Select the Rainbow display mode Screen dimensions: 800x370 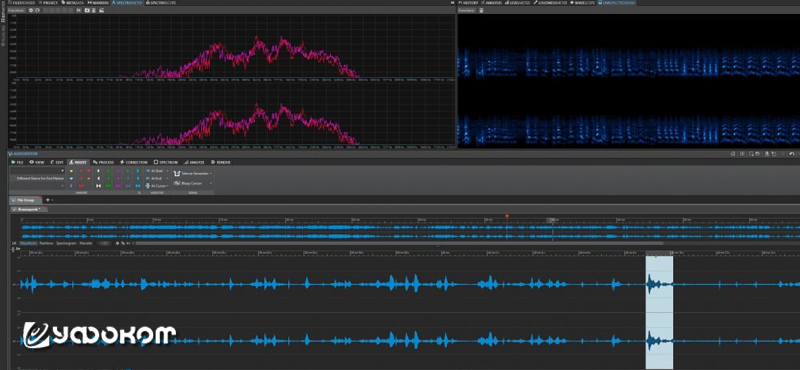tap(46, 243)
